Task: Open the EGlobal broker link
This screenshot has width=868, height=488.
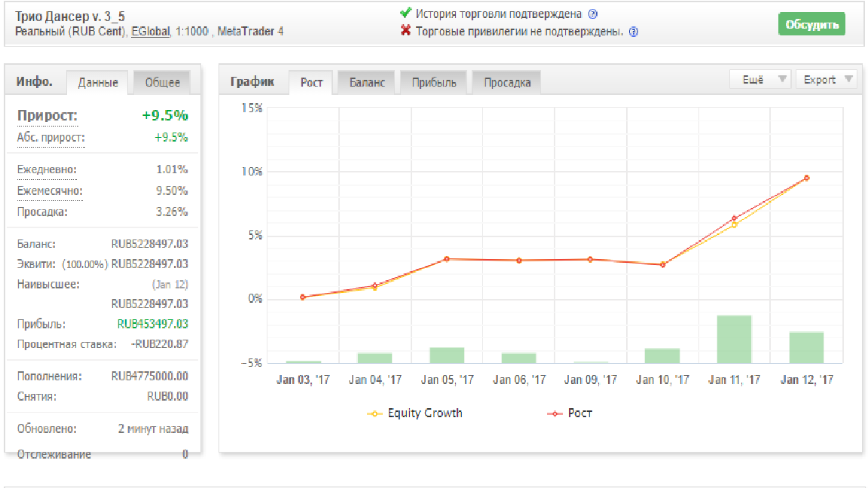Action: pos(151,31)
